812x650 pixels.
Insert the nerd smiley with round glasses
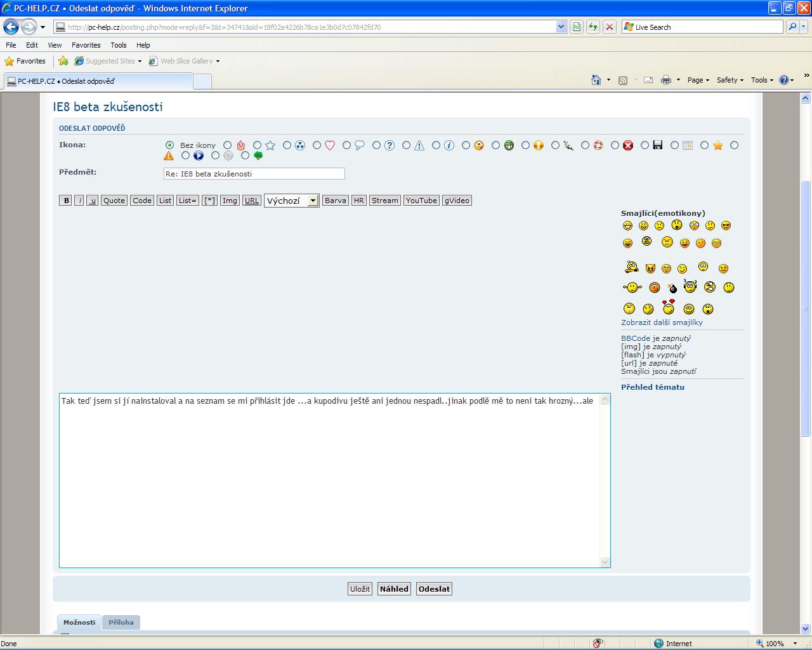point(694,225)
